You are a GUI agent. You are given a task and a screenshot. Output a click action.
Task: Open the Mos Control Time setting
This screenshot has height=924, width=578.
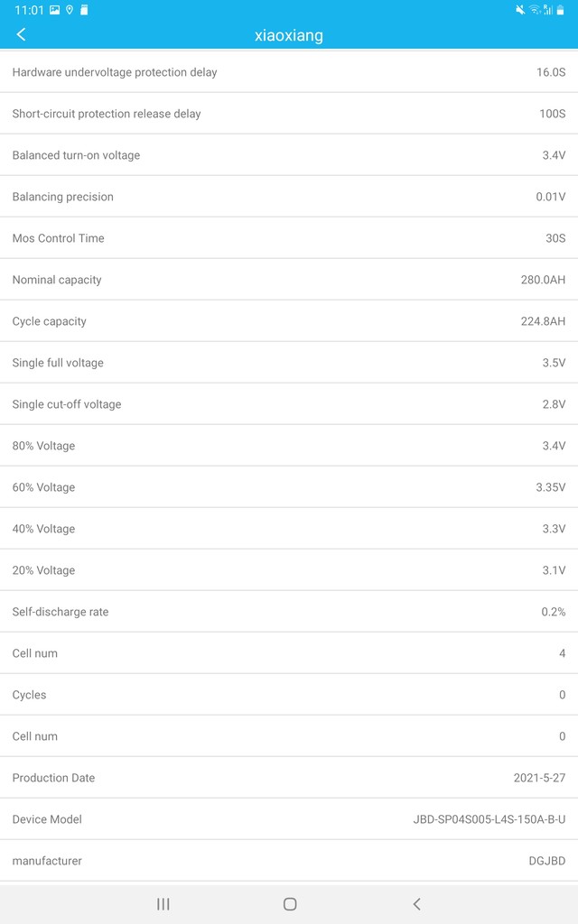point(289,238)
